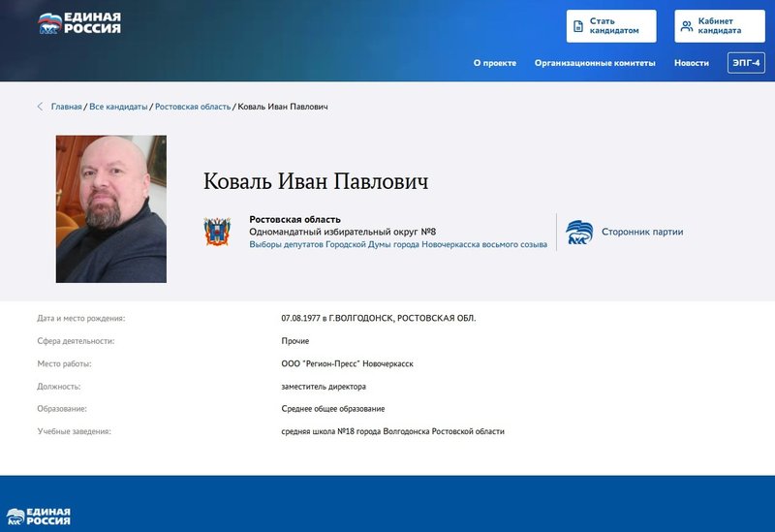Click the user icon in Кабинет кандидата
This screenshot has height=532, width=775.
[687, 26]
